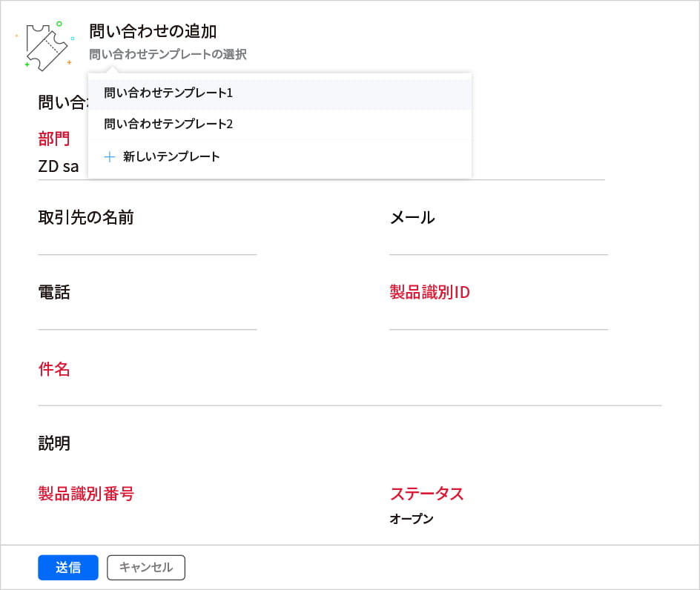Select 問い合わせテンプレート1 from the list
This screenshot has height=590, width=700.
(168, 93)
